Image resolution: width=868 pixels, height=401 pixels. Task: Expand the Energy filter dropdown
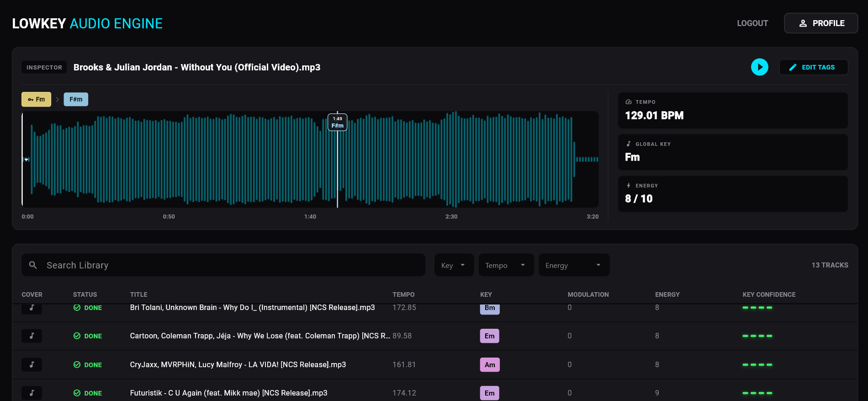click(574, 265)
